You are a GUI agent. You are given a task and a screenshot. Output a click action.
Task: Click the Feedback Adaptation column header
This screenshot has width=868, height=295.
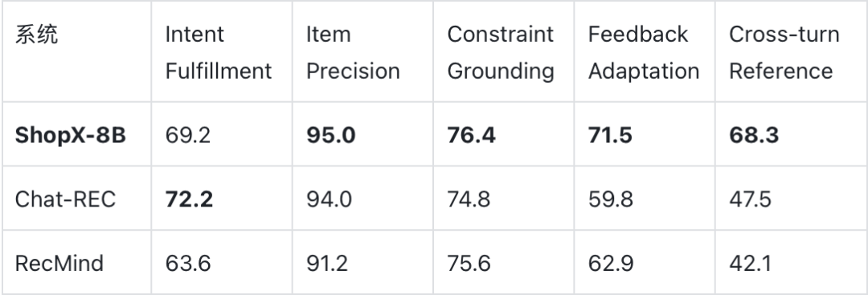tap(643, 52)
